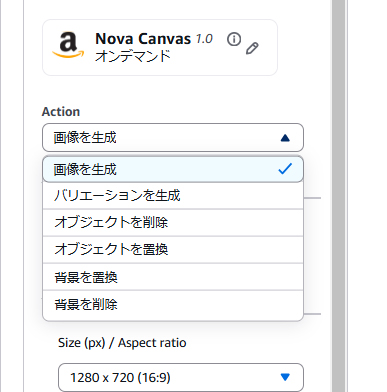Choose 背景を置換 from the list

pyautogui.click(x=173, y=277)
